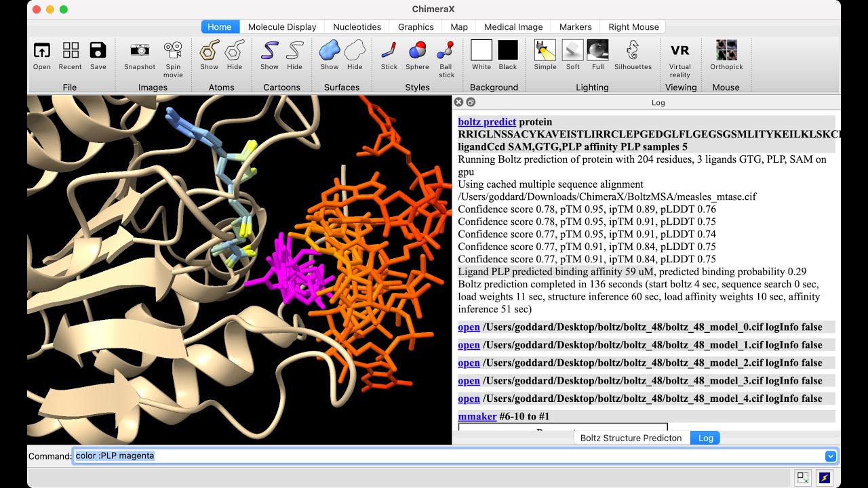Undock the Log panel
868x488 pixels.
(x=471, y=102)
